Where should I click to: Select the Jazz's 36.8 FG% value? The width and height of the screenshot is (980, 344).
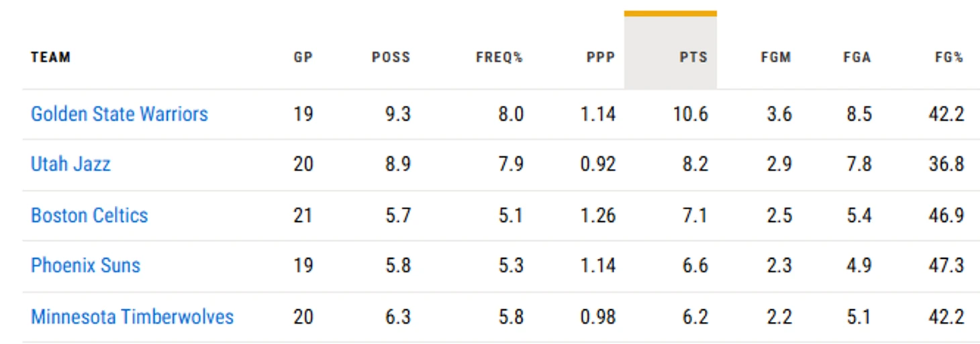(946, 164)
